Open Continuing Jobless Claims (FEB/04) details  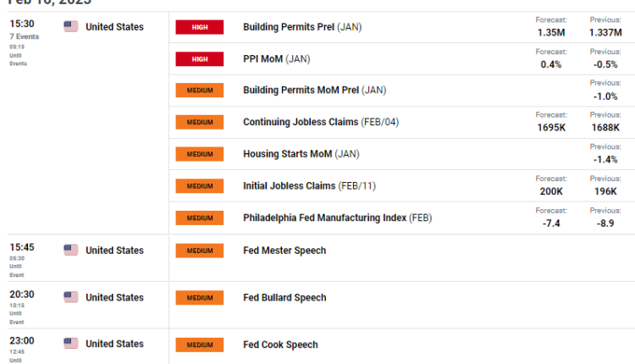(320, 122)
